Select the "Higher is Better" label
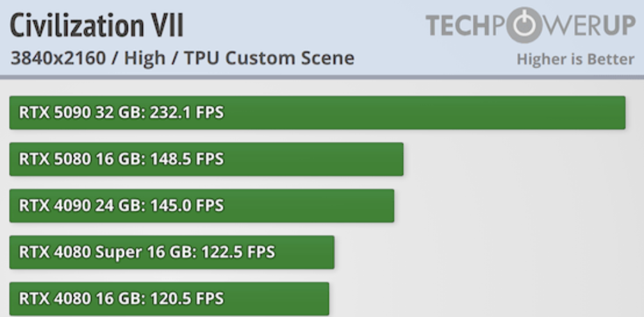 [x=575, y=60]
